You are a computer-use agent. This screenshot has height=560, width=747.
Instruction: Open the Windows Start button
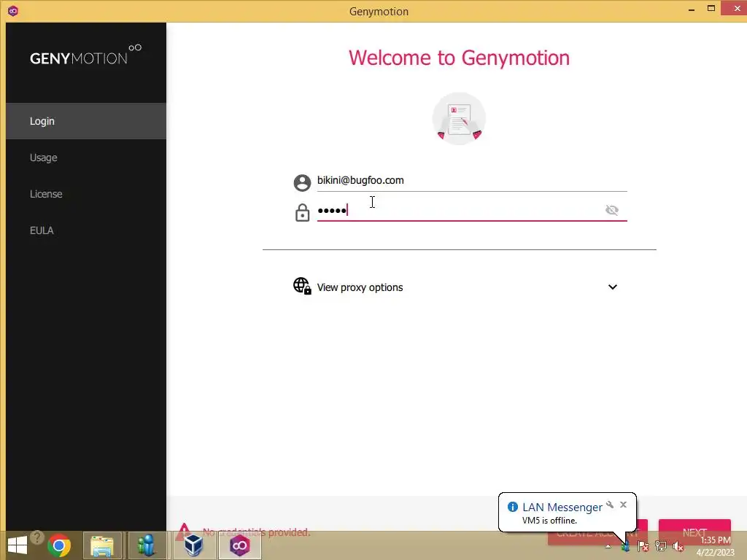[18, 545]
